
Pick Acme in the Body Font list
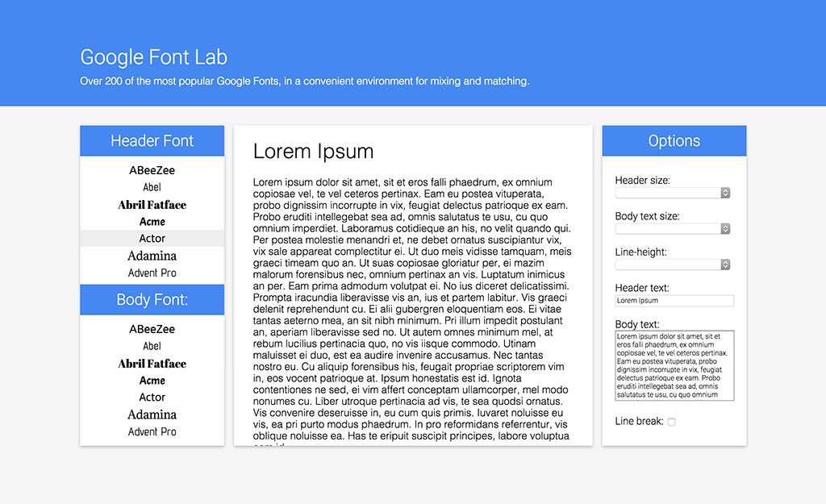152,380
